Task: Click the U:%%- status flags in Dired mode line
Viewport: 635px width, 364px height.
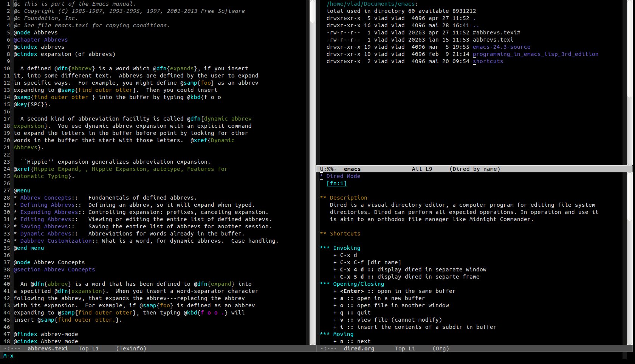Action: (328, 169)
